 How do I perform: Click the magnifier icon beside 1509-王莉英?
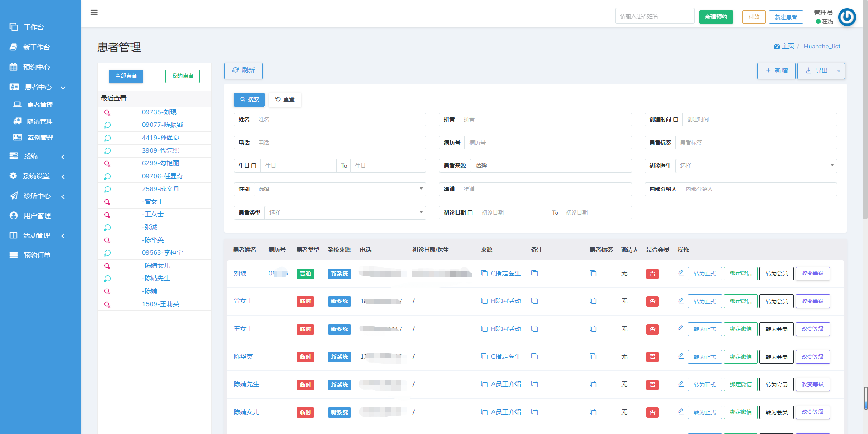108,305
